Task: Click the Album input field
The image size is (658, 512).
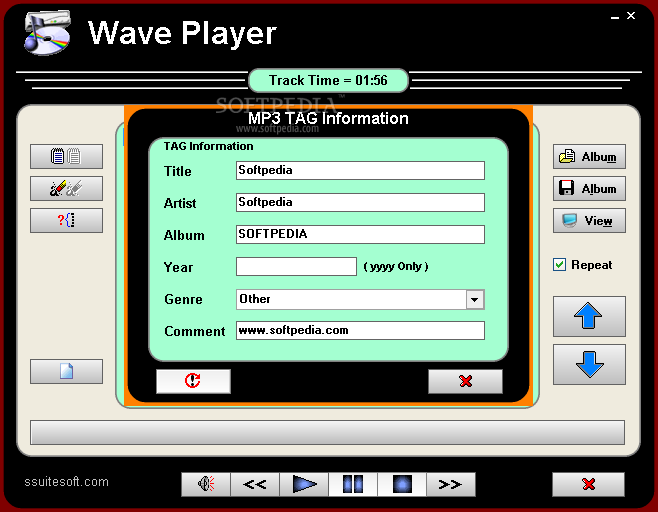Action: click(x=360, y=234)
